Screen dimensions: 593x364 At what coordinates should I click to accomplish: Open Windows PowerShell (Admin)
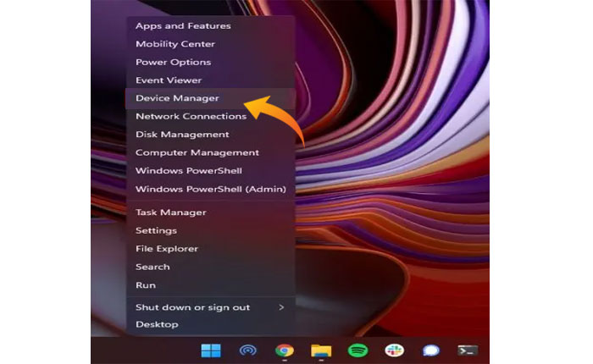pos(210,190)
